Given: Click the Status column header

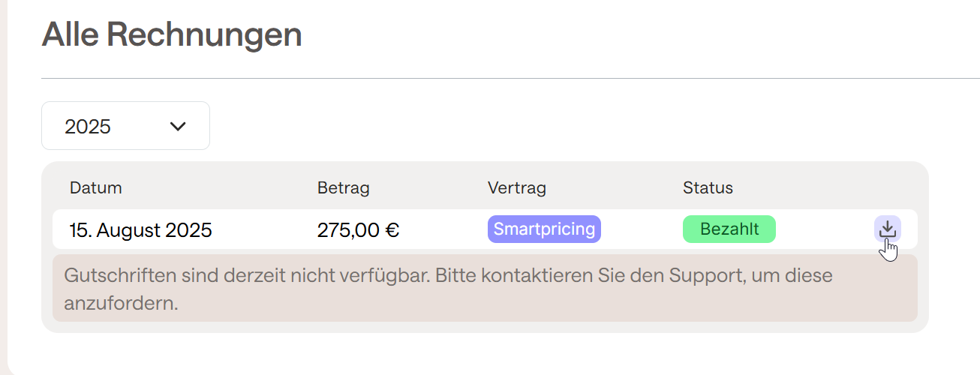Looking at the screenshot, I should (708, 187).
